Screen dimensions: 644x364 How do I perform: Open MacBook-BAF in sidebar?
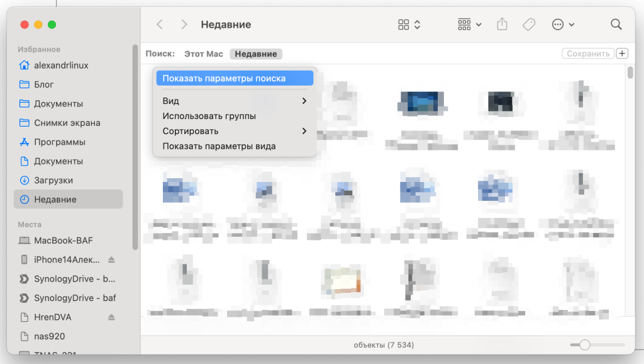pyautogui.click(x=68, y=240)
